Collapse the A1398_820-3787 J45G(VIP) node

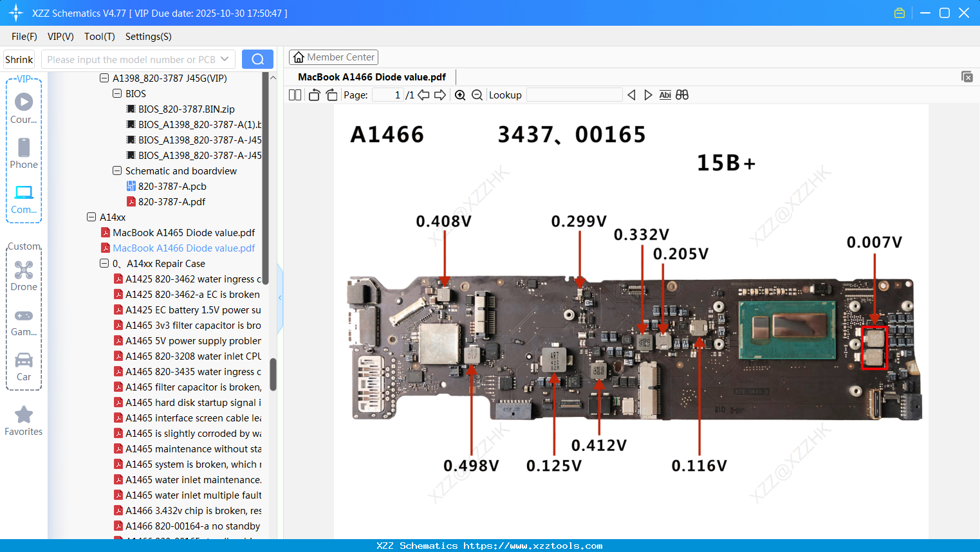point(104,78)
